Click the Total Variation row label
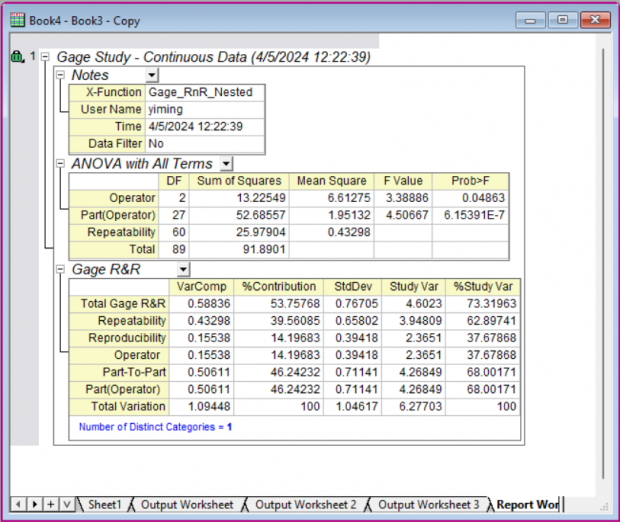Viewport: 620px width, 522px height. 119,406
